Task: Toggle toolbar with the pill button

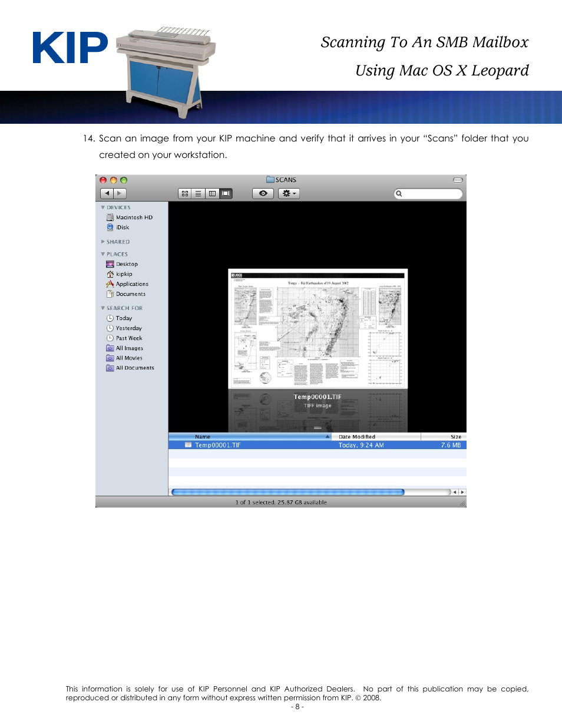Action: tap(458, 180)
